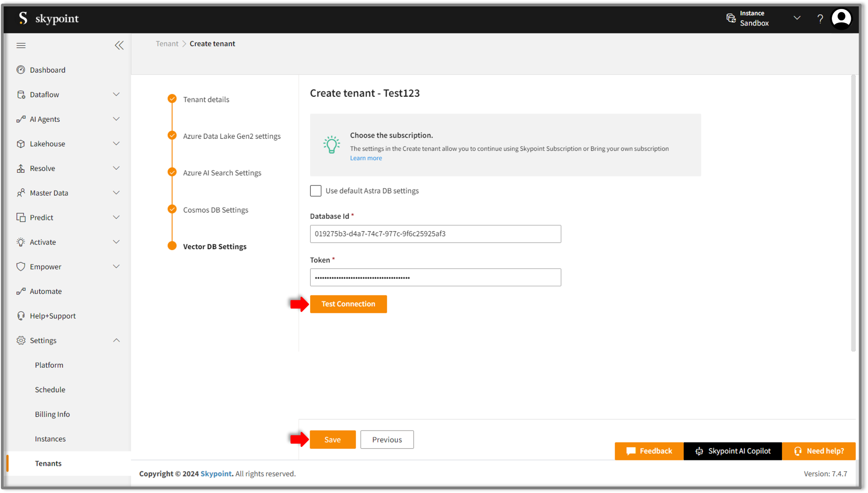Viewport: 868px width, 493px height.
Task: Click the Learn more link
Action: tap(365, 157)
